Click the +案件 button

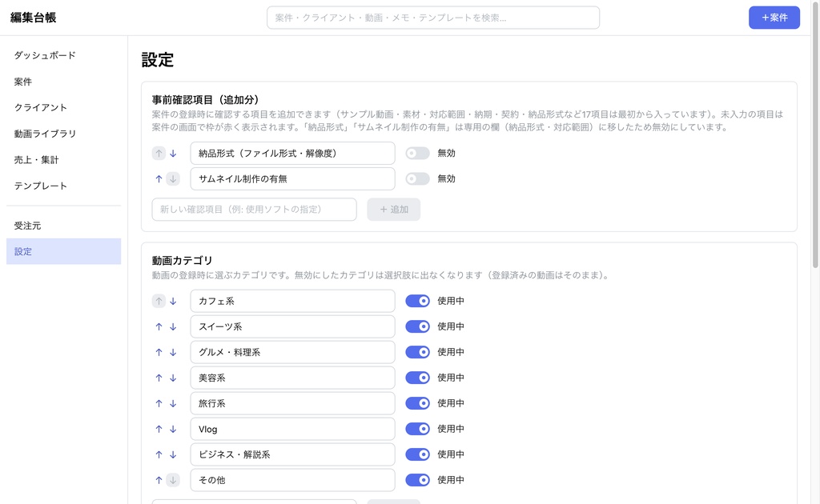774,18
